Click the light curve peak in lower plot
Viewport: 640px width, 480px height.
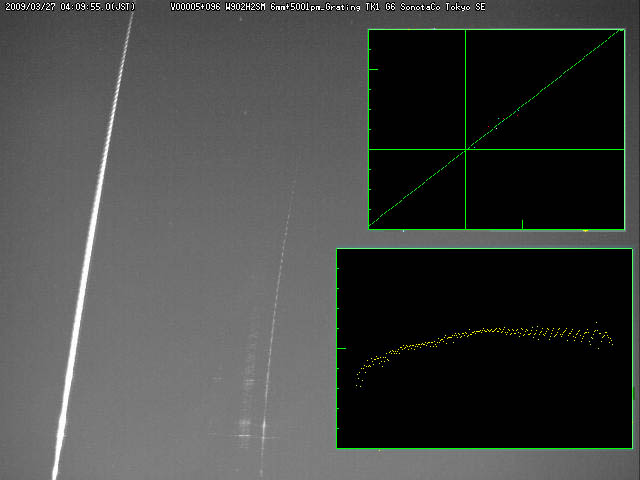click(x=490, y=328)
